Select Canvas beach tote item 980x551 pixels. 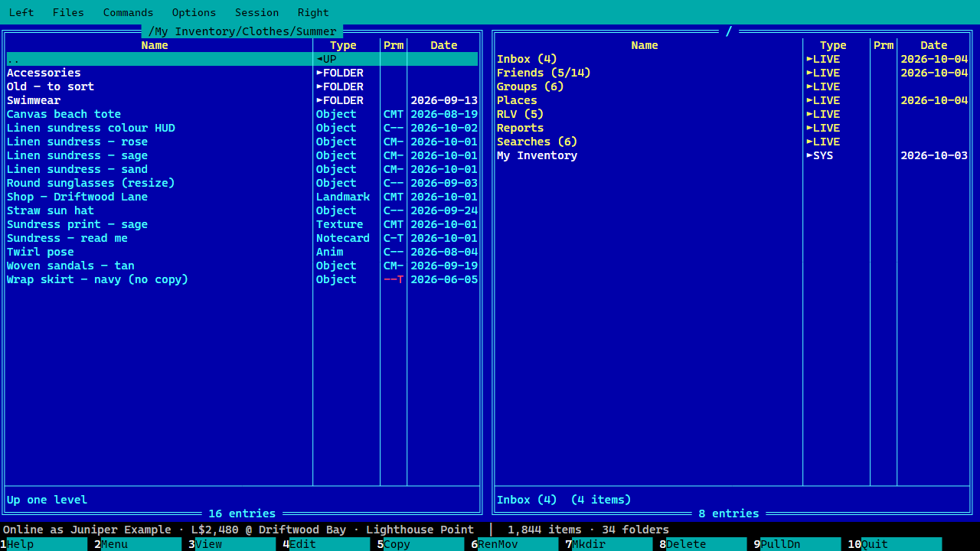pos(242,114)
